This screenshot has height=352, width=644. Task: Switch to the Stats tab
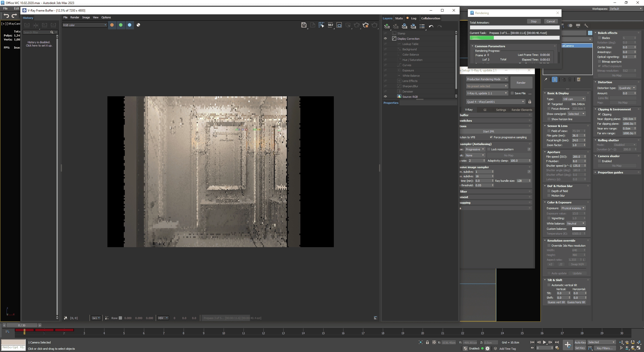pos(399,18)
